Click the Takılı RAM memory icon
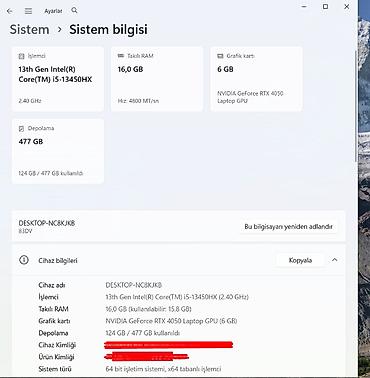This screenshot has width=370, height=378. 121,56
